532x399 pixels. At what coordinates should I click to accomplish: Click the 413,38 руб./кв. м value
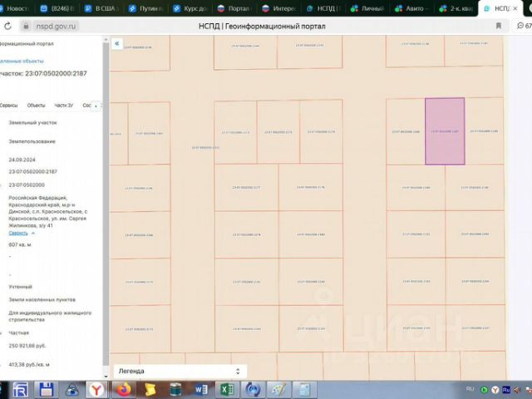[29, 365]
